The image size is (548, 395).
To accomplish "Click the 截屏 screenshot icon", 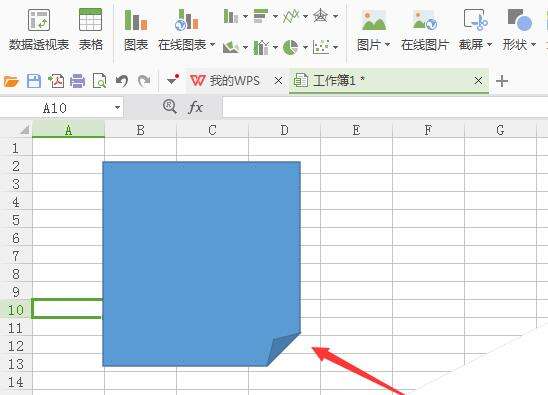I will click(475, 19).
